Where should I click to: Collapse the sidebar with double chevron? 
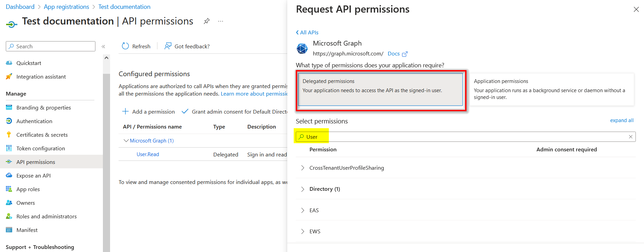point(104,46)
